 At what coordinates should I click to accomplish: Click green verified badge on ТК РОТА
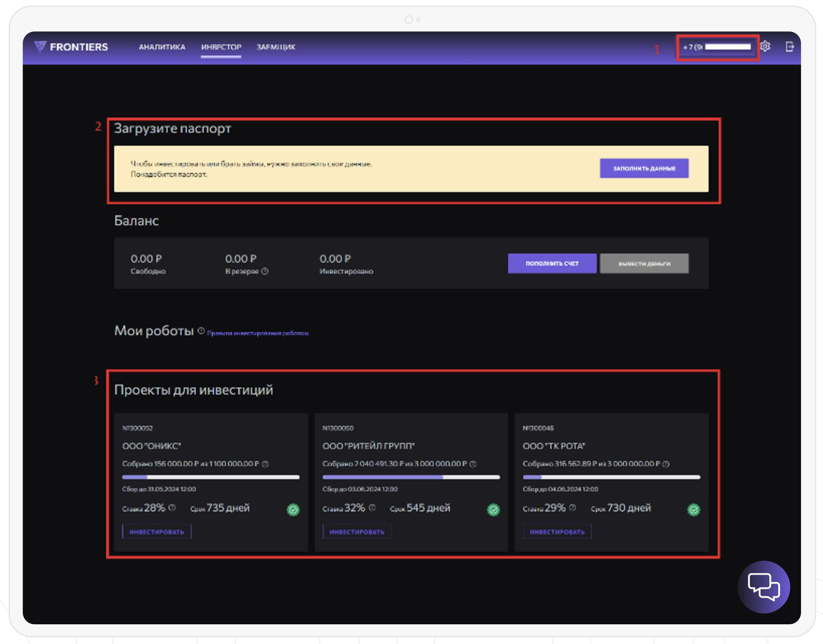pos(693,510)
